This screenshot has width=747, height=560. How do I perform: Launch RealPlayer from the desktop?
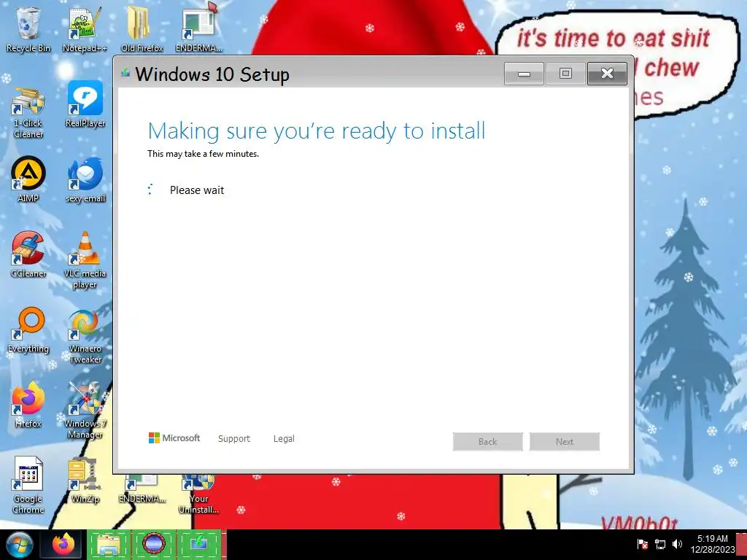tap(85, 104)
